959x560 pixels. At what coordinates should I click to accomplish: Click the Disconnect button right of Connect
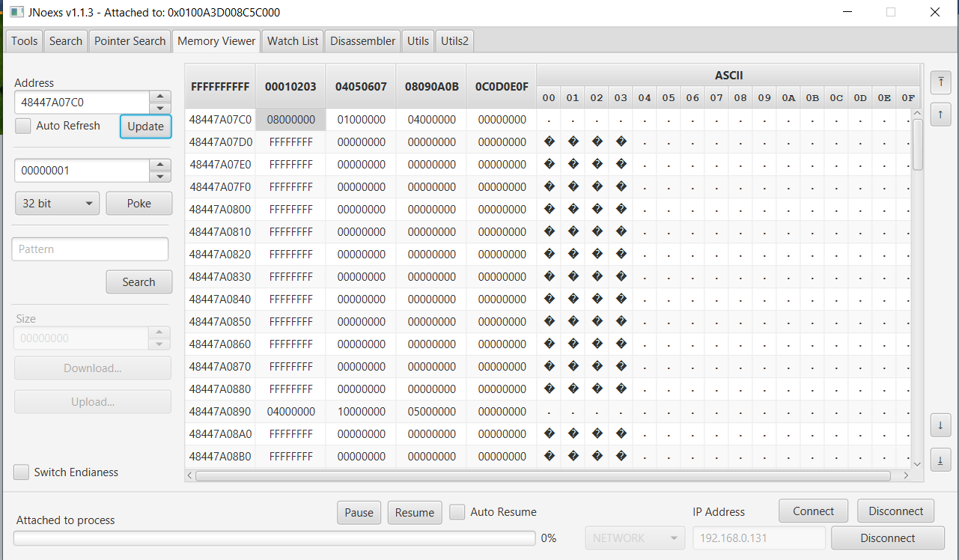[x=895, y=511]
